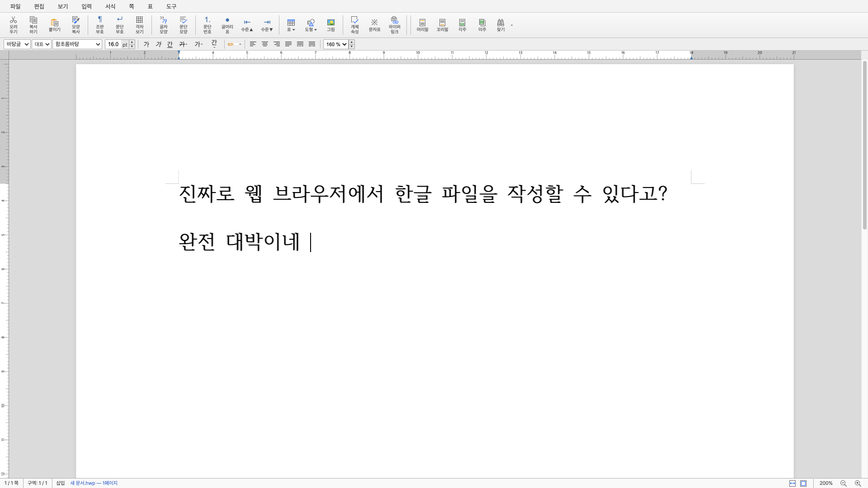868x488 pixels.
Task: Click the 붙이기 (Paste) icon
Action: pyautogui.click(x=54, y=25)
